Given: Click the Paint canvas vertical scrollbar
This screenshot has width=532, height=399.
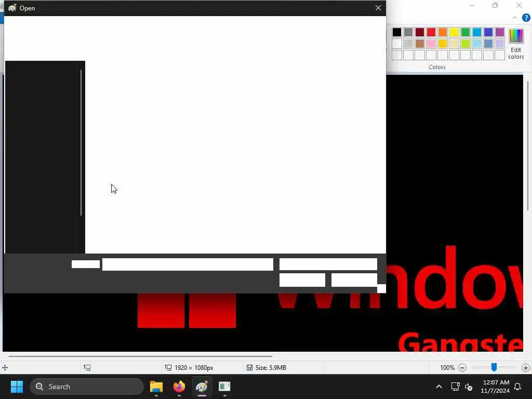Looking at the screenshot, I should [528, 146].
